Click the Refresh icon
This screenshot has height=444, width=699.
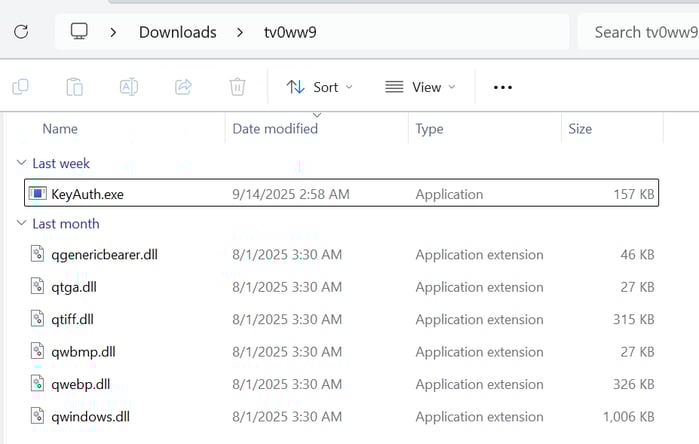21,32
